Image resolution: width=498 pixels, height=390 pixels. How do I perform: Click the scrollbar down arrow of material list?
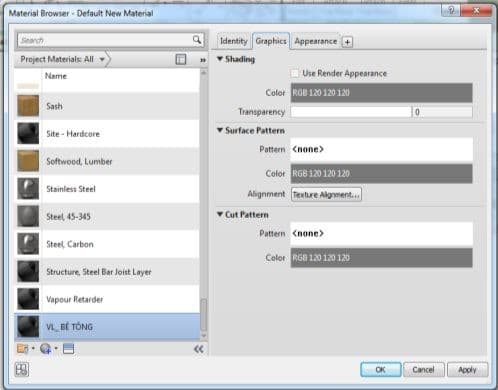click(x=203, y=336)
